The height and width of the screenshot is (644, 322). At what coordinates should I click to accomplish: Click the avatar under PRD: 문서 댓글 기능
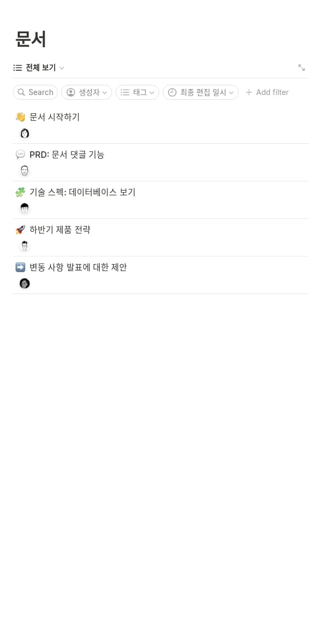click(25, 171)
